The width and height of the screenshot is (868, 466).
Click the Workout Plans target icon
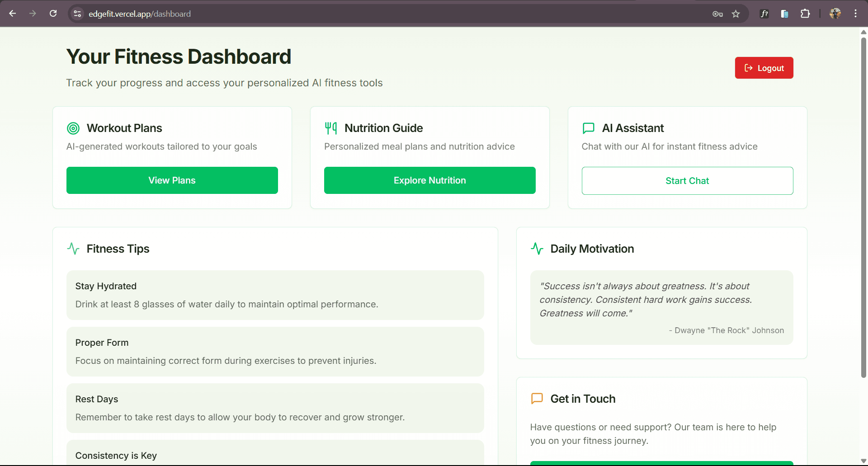click(x=73, y=128)
